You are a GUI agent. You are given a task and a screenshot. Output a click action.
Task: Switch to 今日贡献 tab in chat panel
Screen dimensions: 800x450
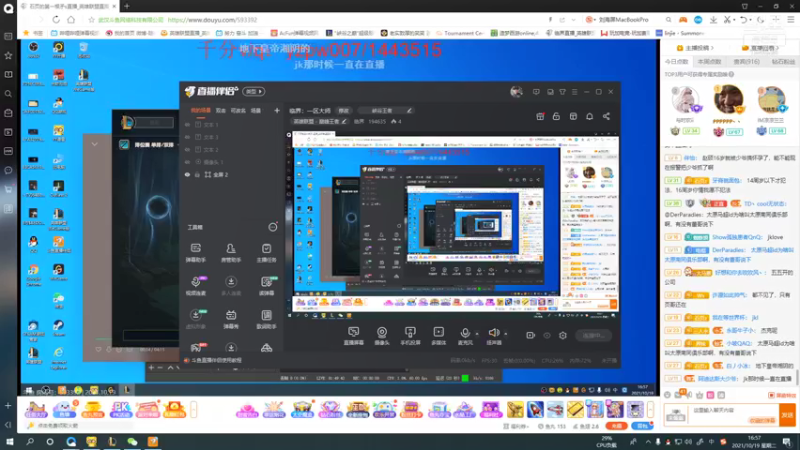[677, 62]
